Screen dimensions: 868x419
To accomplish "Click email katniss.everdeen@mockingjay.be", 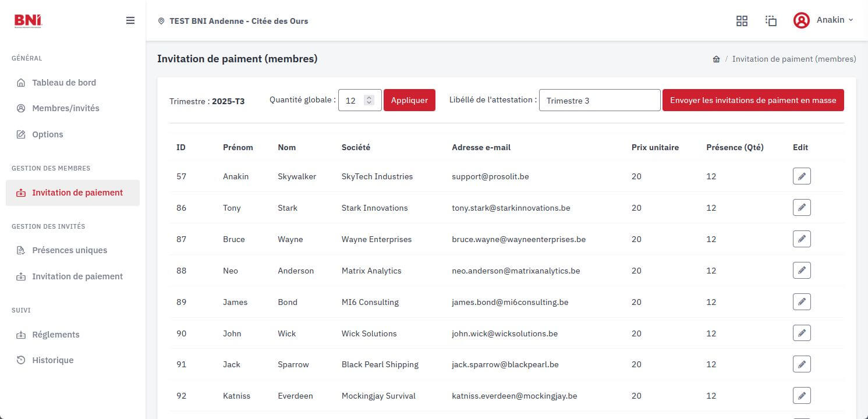I will [x=515, y=396].
